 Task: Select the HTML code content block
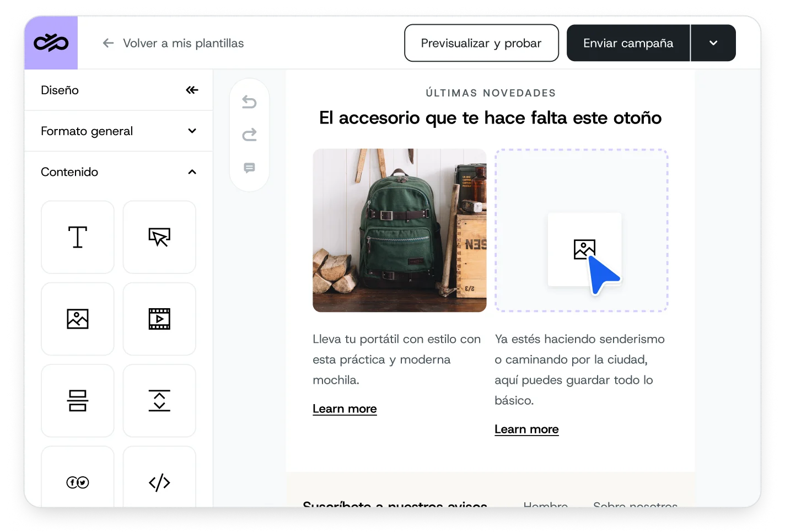pos(159,477)
